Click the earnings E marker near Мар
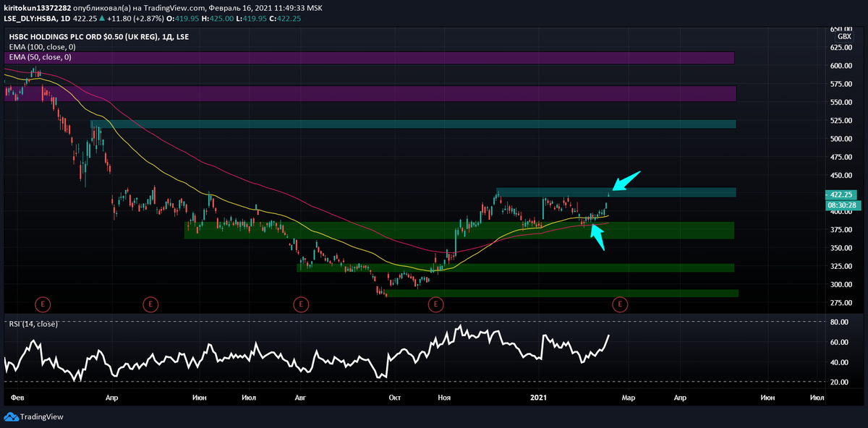Image resolution: width=868 pixels, height=428 pixels. (620, 304)
